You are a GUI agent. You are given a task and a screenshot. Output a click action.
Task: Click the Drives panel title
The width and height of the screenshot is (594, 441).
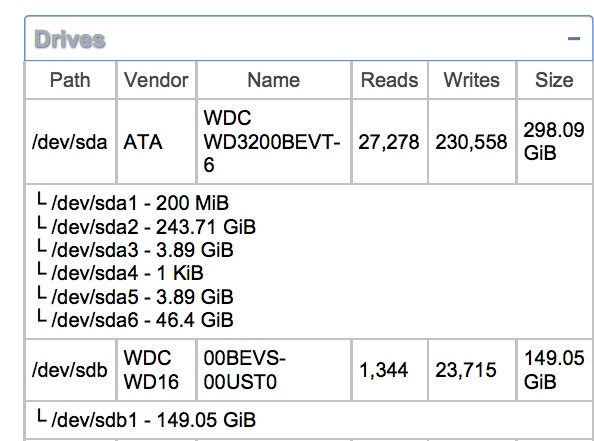coord(70,39)
